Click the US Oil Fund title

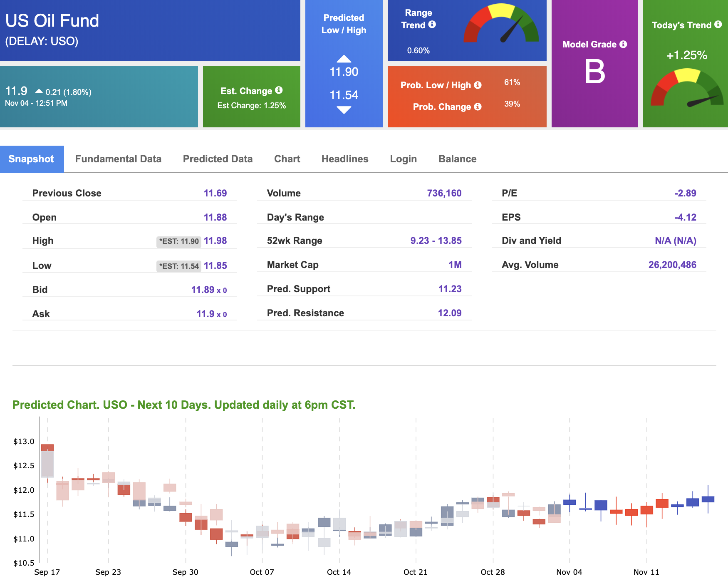[52, 21]
